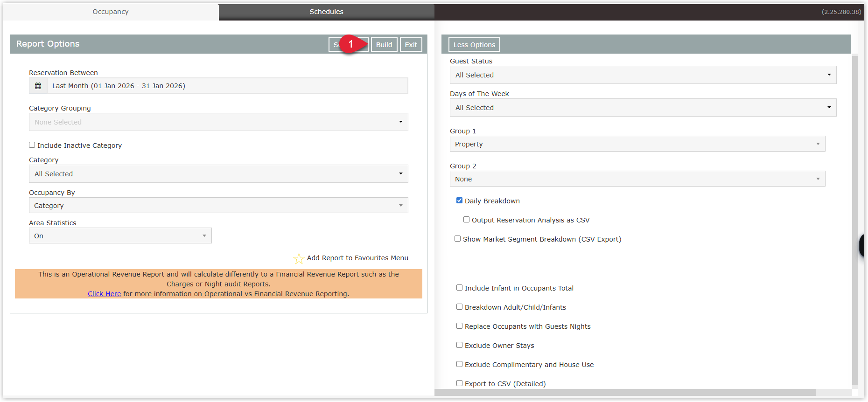Switch to the Occupancy tab
Viewport: 868px width, 402px height.
tap(111, 12)
